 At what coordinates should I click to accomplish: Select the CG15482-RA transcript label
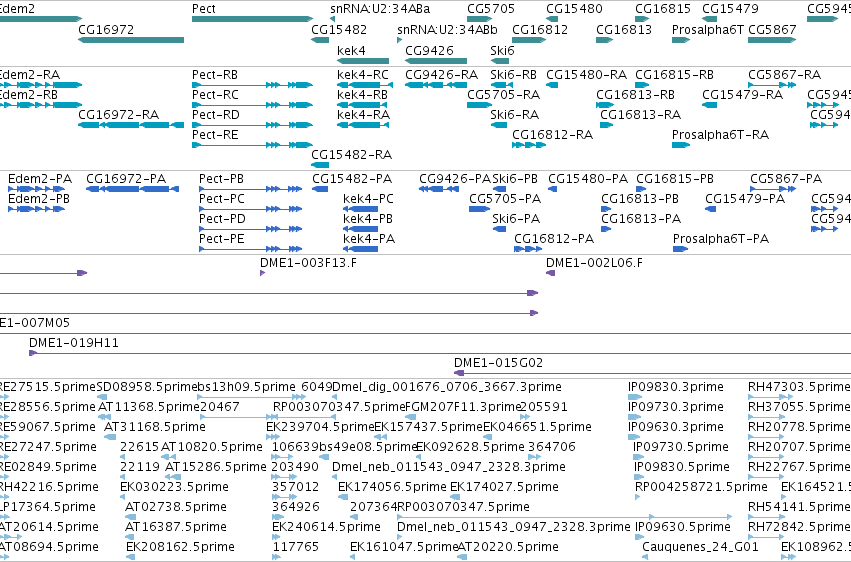pyautogui.click(x=351, y=155)
